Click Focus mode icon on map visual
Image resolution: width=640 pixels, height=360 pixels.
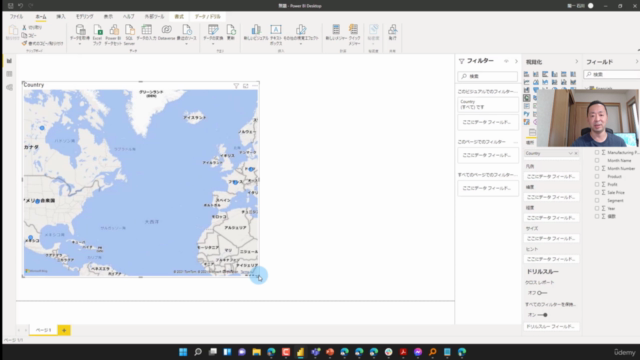point(246,85)
